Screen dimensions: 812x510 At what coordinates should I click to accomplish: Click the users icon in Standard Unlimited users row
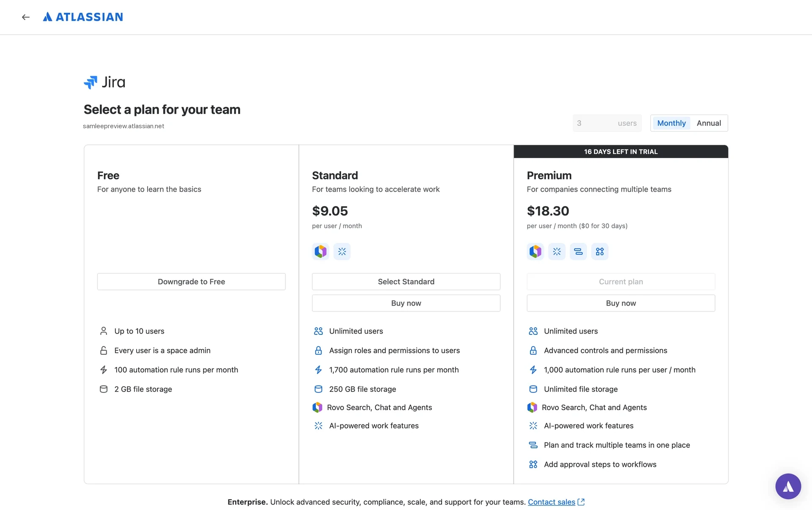click(x=318, y=331)
